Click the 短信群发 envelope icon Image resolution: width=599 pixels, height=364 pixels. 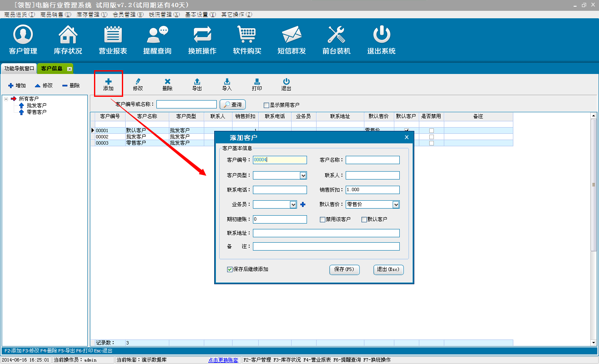tap(292, 35)
